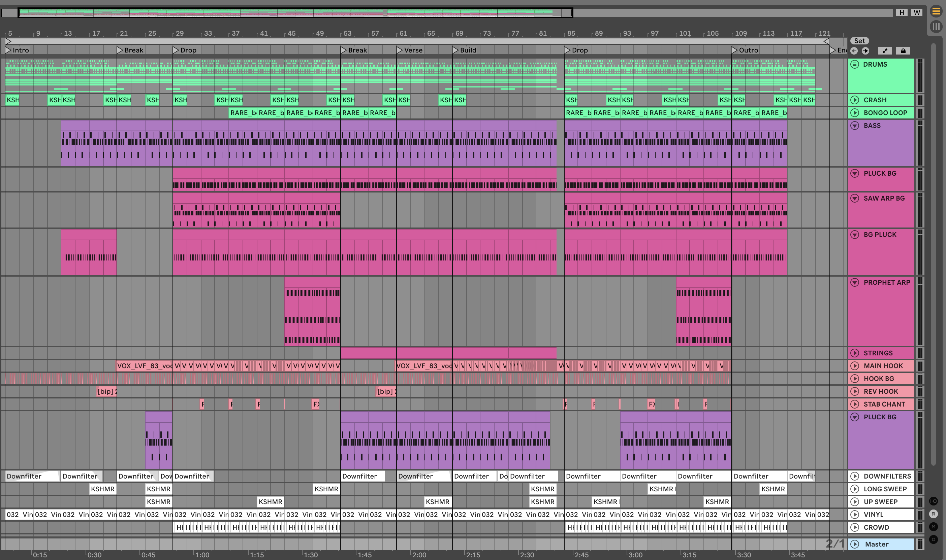Click the arrangement overview zoom bar
The image size is (946, 560).
click(295, 12)
